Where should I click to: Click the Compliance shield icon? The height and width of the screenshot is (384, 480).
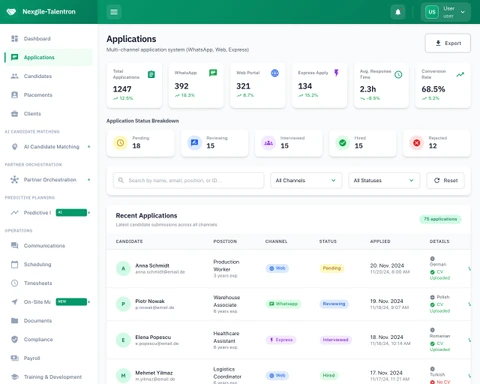coord(14,339)
